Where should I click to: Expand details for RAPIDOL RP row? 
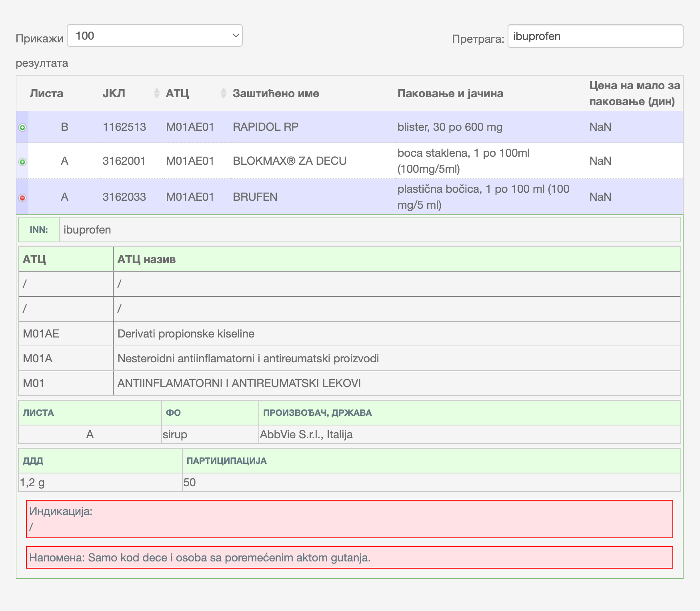click(x=22, y=128)
